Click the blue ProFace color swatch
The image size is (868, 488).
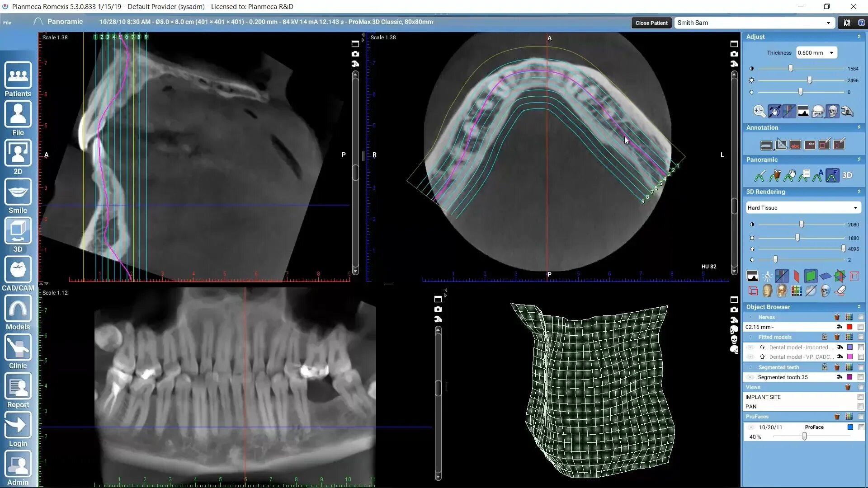(850, 427)
